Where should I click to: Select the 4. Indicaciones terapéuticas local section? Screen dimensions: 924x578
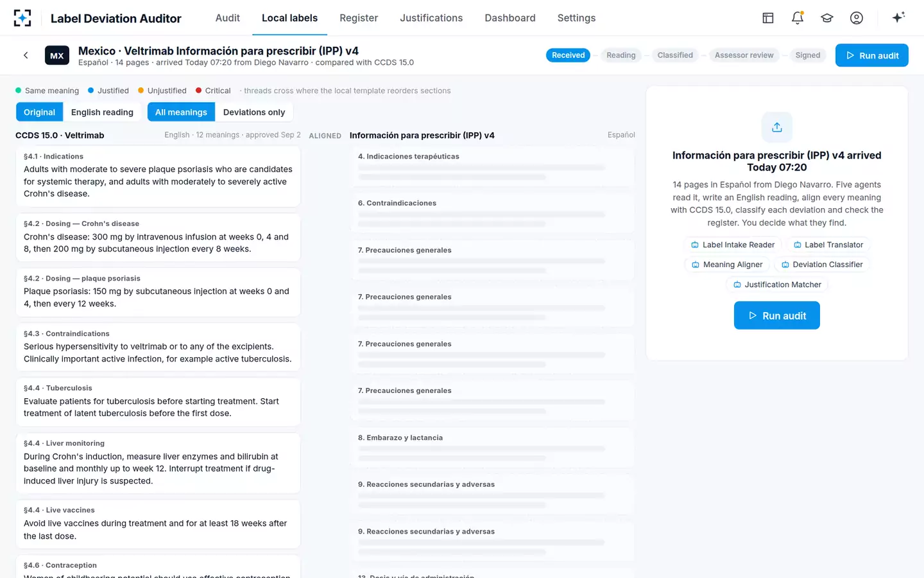coord(492,167)
